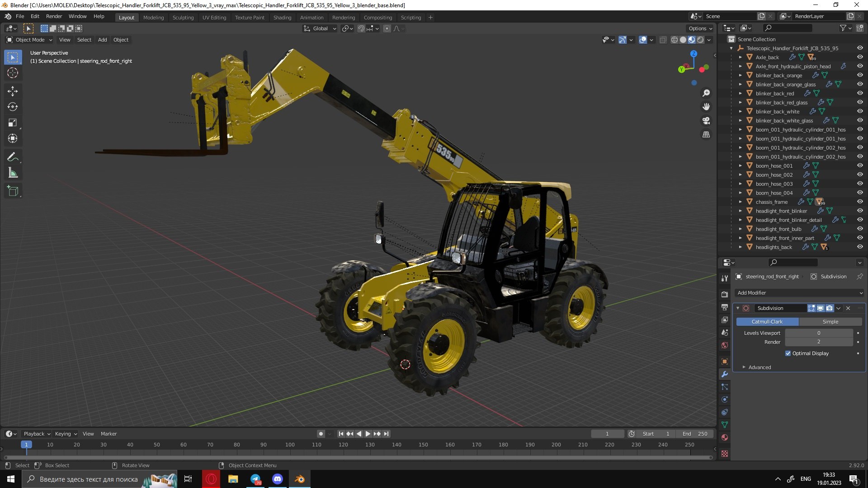Activate the Rotate tool
Viewport: 868px width, 488px height.
tap(13, 107)
